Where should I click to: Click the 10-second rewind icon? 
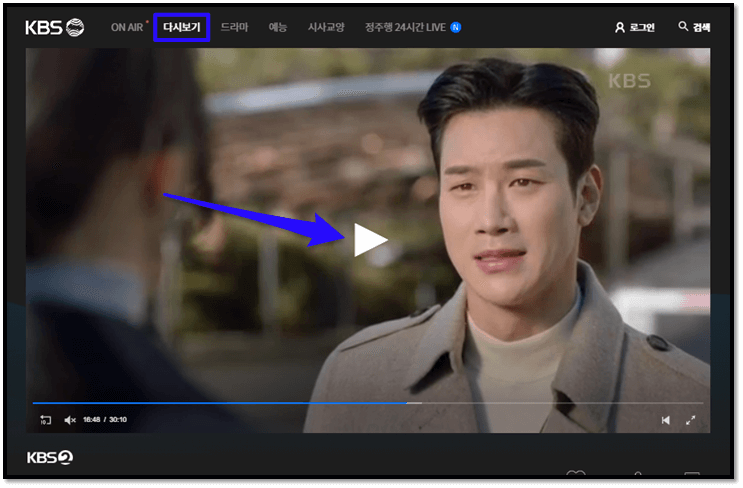45,420
